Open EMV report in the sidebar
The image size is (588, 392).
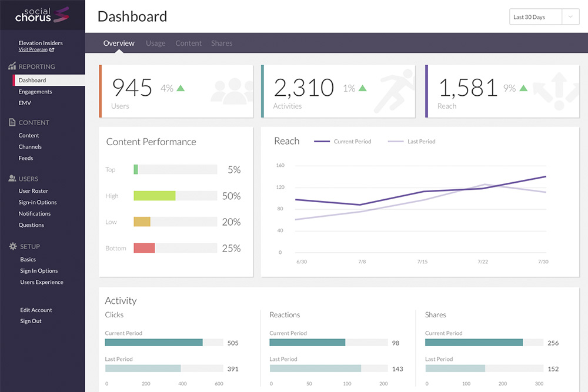[25, 103]
